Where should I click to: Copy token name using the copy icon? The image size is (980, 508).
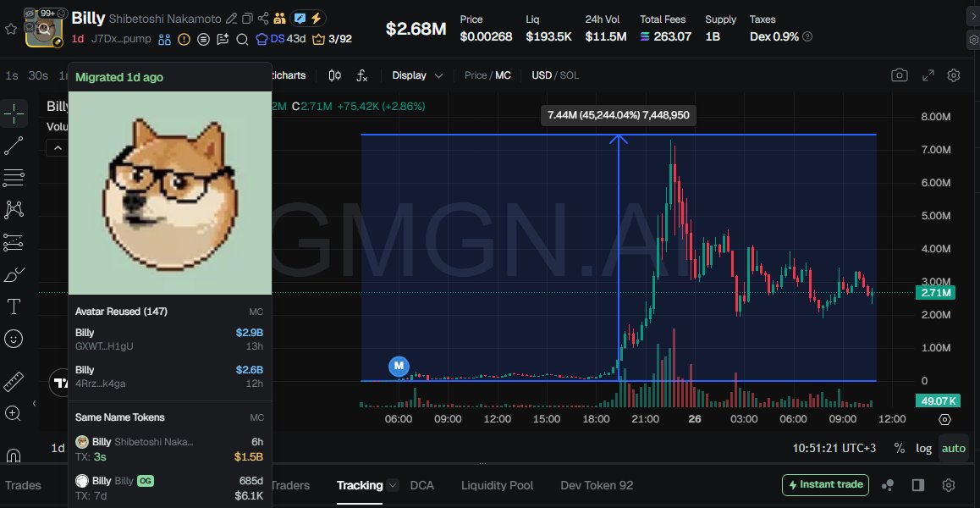[x=247, y=19]
